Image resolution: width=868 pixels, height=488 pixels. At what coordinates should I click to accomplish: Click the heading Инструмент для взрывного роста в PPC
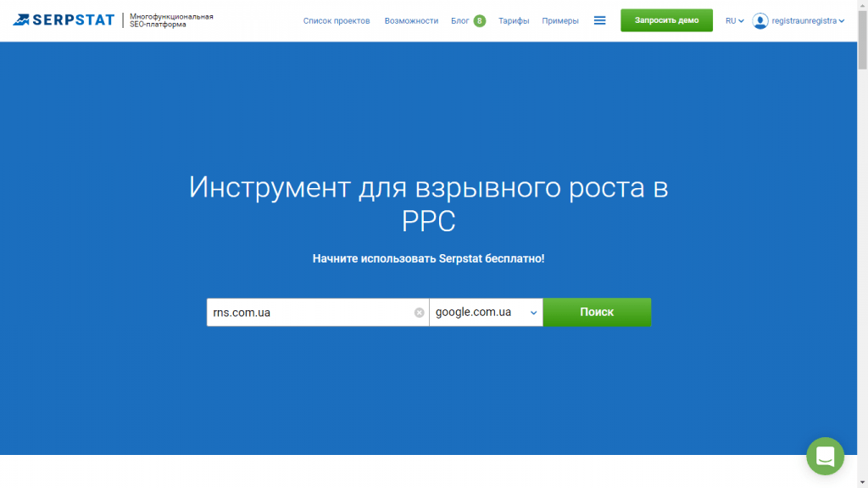coord(428,203)
